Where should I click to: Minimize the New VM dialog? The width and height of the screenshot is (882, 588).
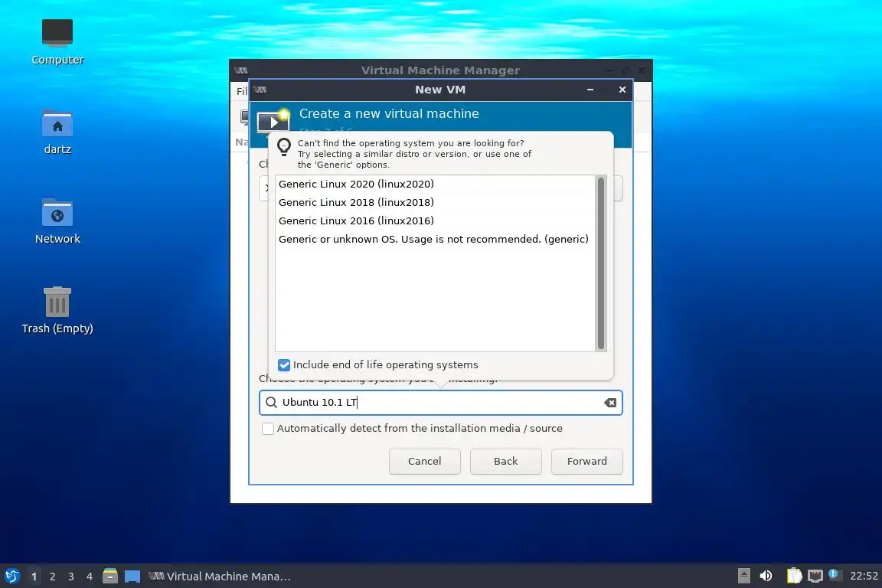590,90
